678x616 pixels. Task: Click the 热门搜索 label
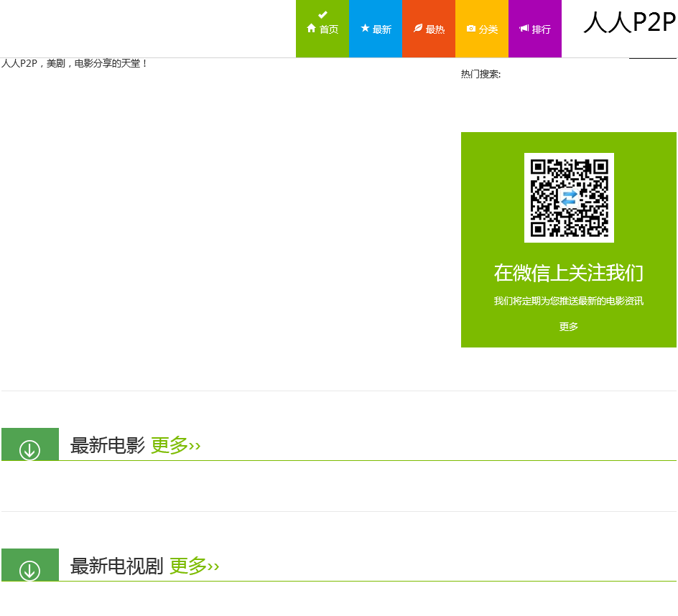(480, 74)
